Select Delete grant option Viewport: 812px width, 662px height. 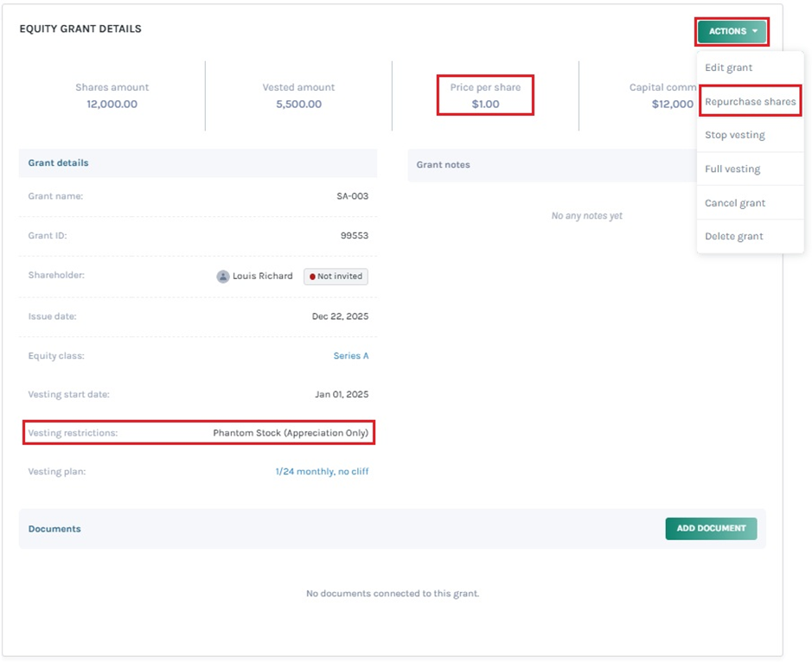pos(733,236)
